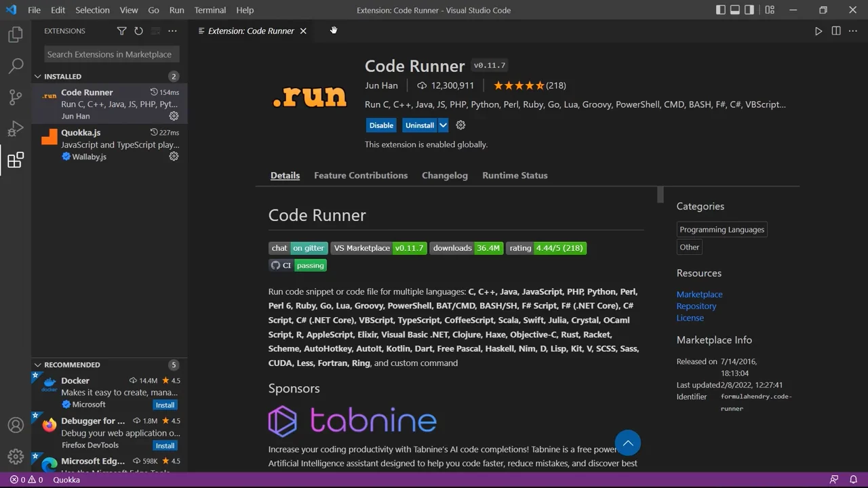Viewport: 868px width, 488px height.
Task: Split the editor to the right
Action: (x=836, y=31)
